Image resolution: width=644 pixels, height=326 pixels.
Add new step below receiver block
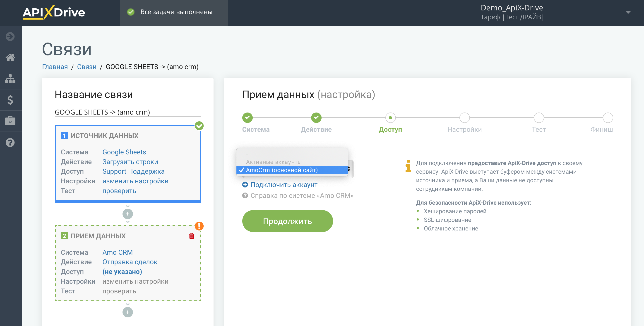127,312
